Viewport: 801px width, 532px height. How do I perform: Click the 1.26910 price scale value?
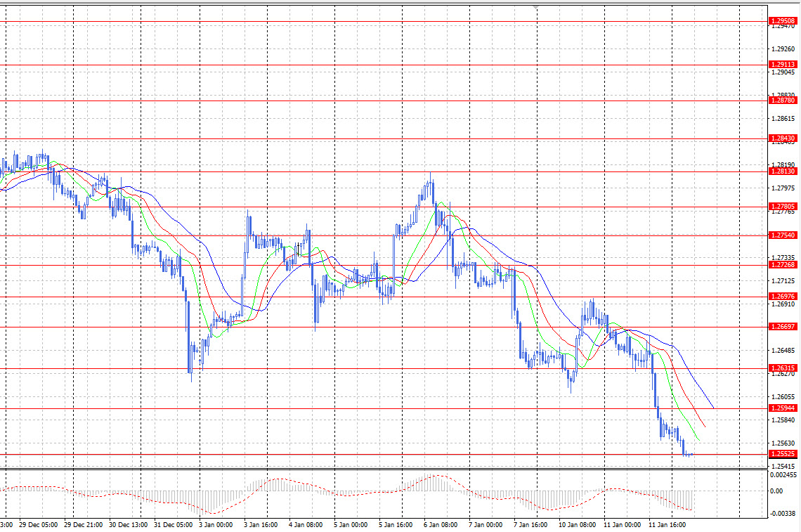click(x=783, y=304)
